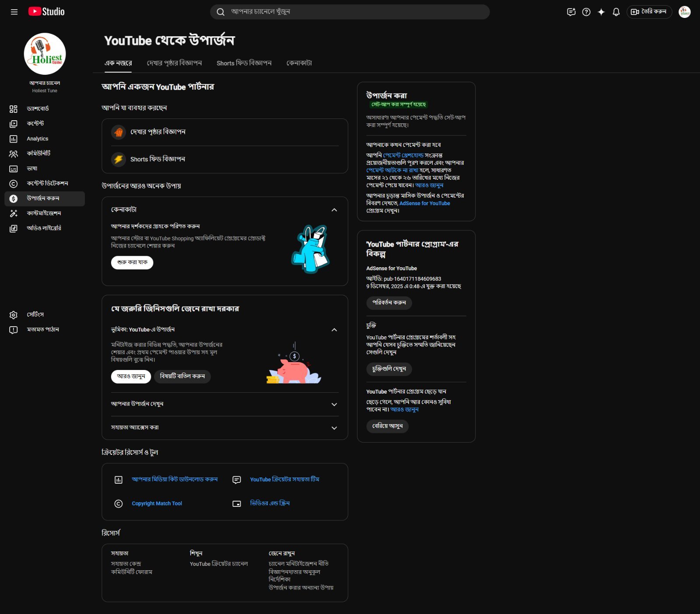Open মতামত পাঠান send feedback

tap(45, 330)
